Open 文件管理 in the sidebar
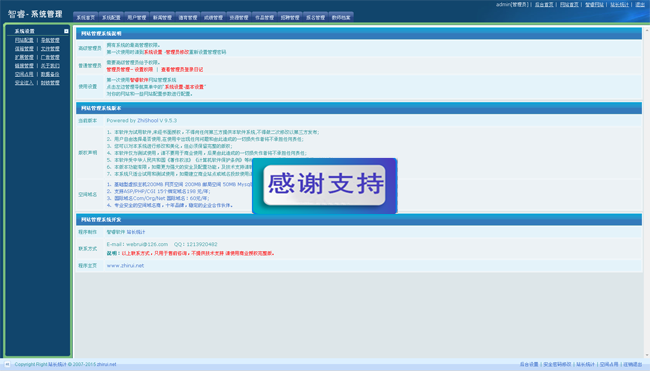The image size is (650, 371). [x=50, y=49]
